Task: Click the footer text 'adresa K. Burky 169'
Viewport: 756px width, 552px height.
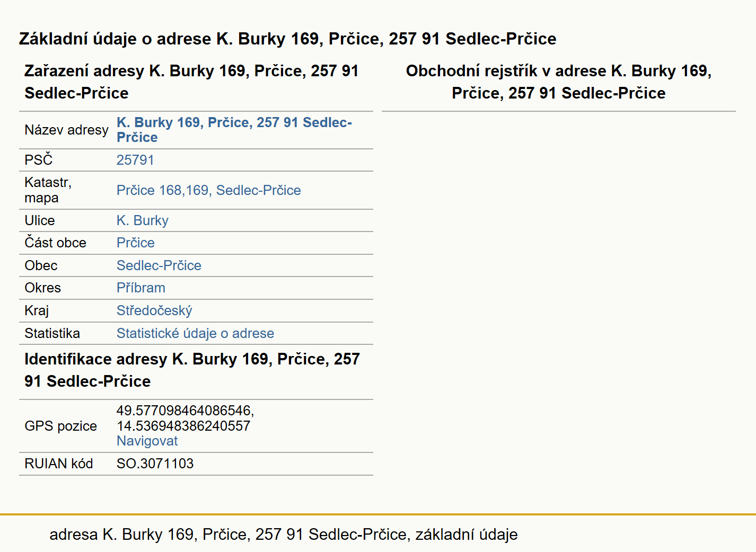Action: (121, 534)
